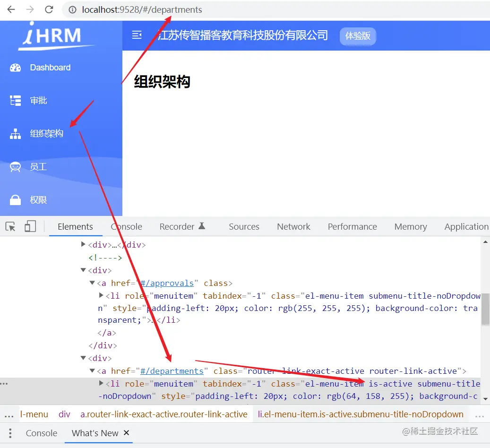Expand the collapsed <div>…</div> node
This screenshot has height=448, width=490.
point(83,244)
